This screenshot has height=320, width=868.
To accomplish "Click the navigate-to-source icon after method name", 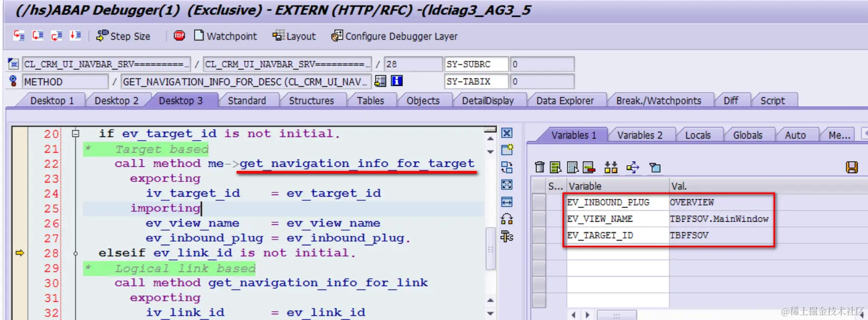I will [x=381, y=81].
